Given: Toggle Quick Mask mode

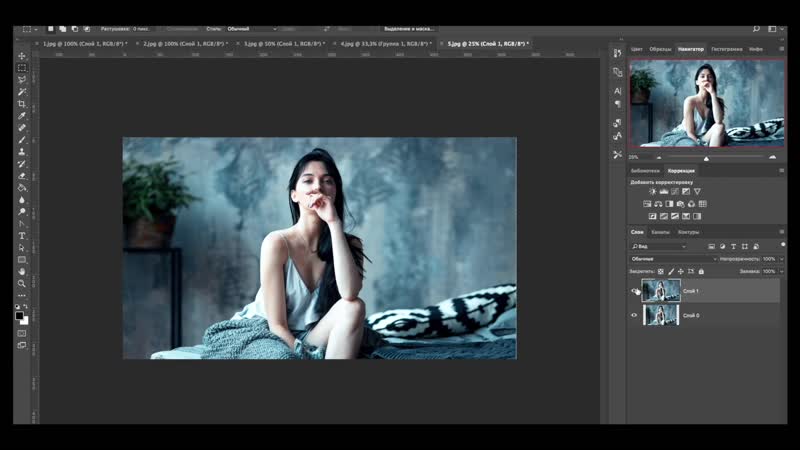Looking at the screenshot, I should pos(21,333).
